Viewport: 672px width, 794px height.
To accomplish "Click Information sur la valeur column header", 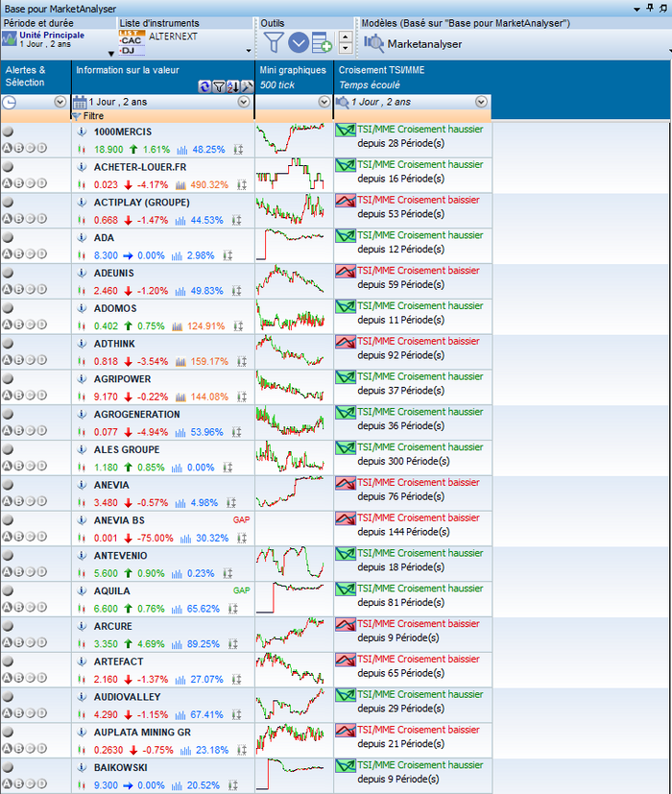I will tap(128, 70).
